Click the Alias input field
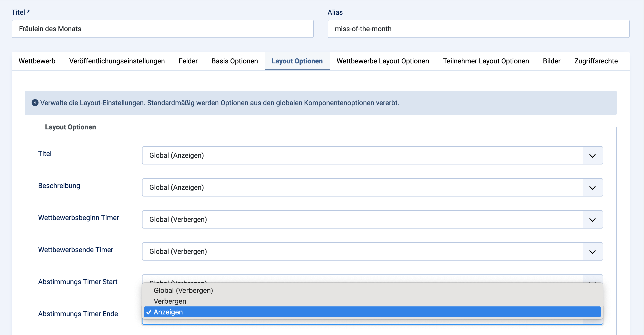 [478, 29]
